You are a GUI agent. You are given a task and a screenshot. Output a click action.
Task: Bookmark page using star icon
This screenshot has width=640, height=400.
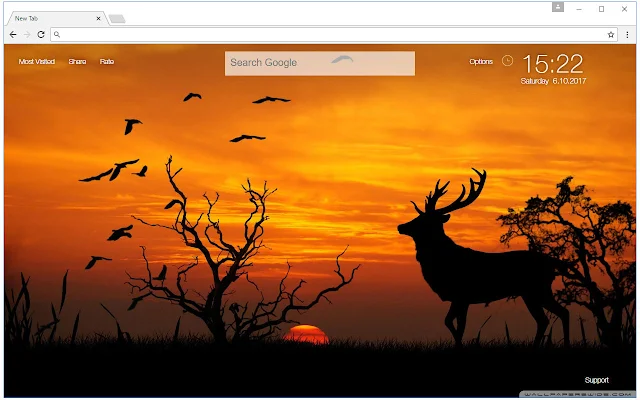pyautogui.click(x=611, y=35)
